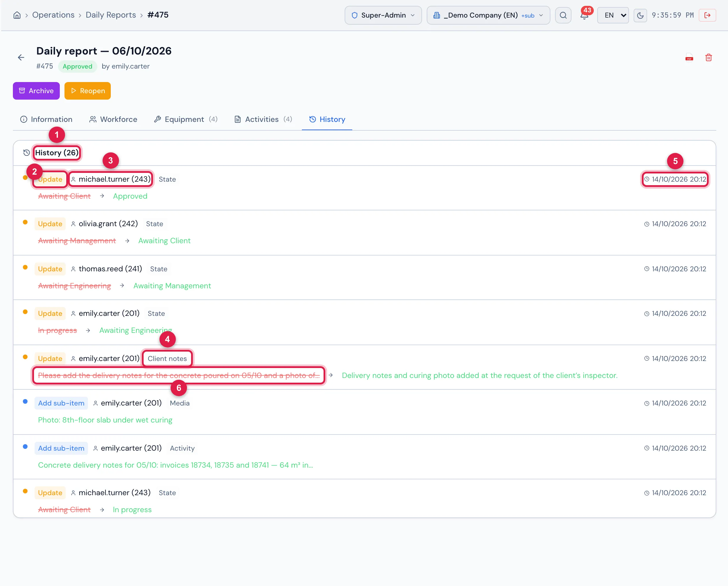The width and height of the screenshot is (728, 586).
Task: Select the History tab
Action: tap(327, 119)
